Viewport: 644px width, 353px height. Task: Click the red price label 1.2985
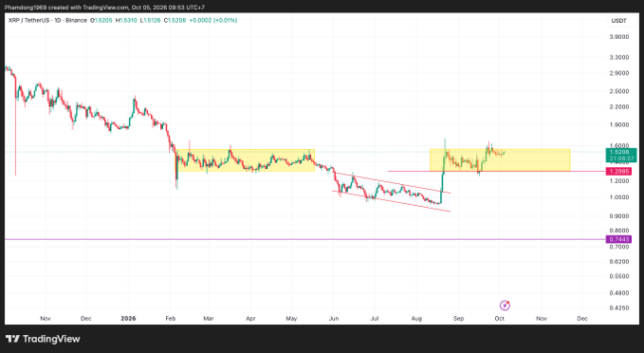pos(618,172)
